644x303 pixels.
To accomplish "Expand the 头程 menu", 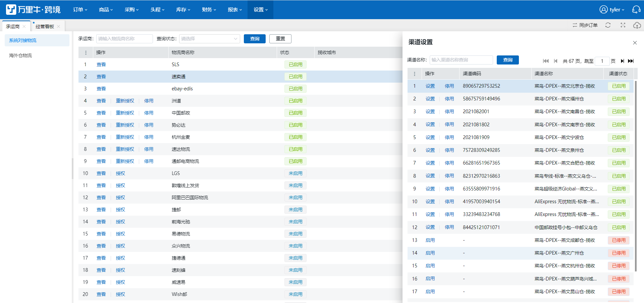I will (x=158, y=9).
